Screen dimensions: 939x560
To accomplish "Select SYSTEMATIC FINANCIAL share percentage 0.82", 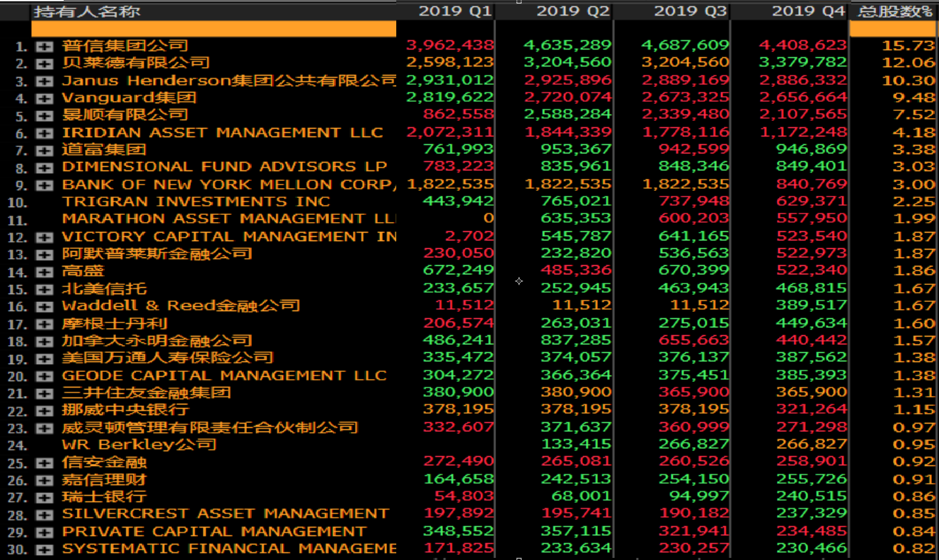I will [914, 548].
